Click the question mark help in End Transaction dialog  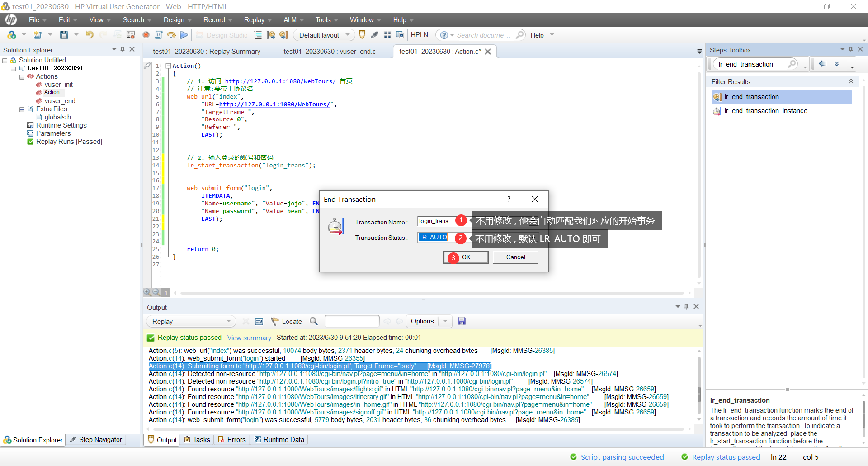pos(509,199)
